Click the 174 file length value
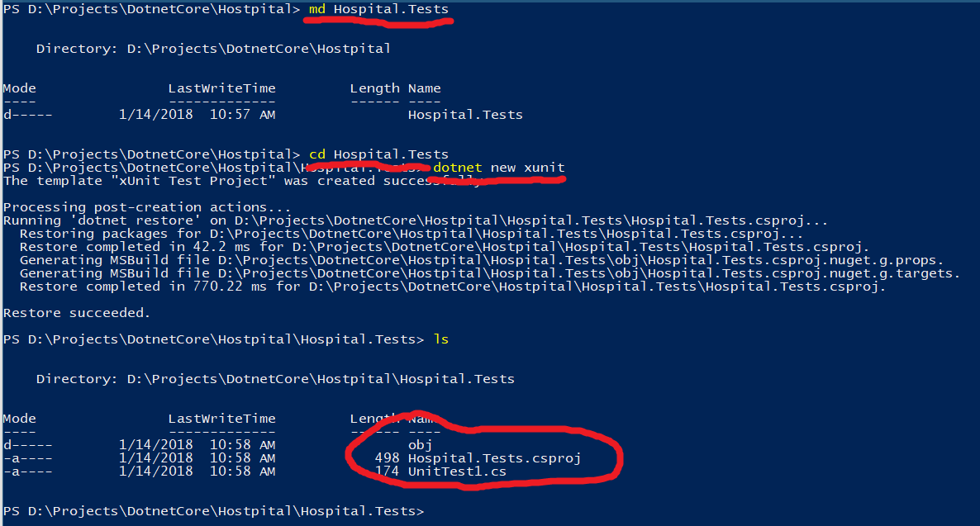The image size is (980, 526). click(x=387, y=472)
